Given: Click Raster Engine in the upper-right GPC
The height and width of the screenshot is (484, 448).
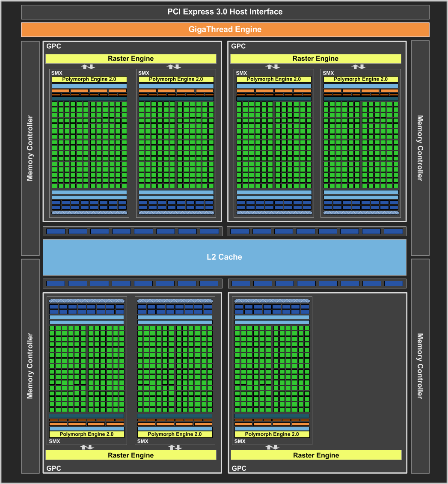Looking at the screenshot, I should [x=316, y=59].
